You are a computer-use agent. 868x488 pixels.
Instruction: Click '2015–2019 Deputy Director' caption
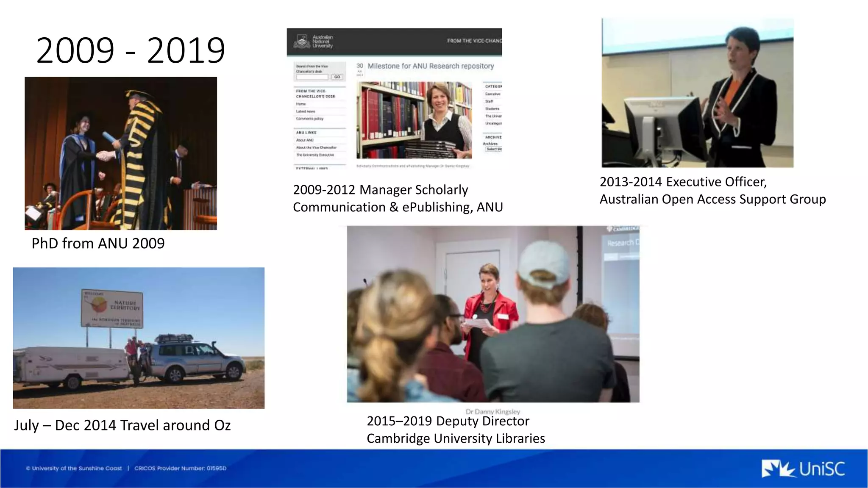[448, 421]
